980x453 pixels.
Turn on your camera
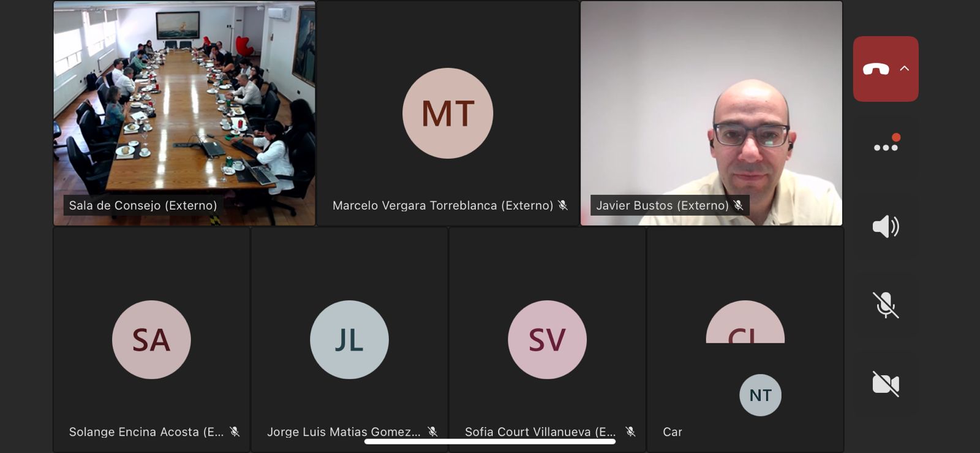(x=886, y=384)
